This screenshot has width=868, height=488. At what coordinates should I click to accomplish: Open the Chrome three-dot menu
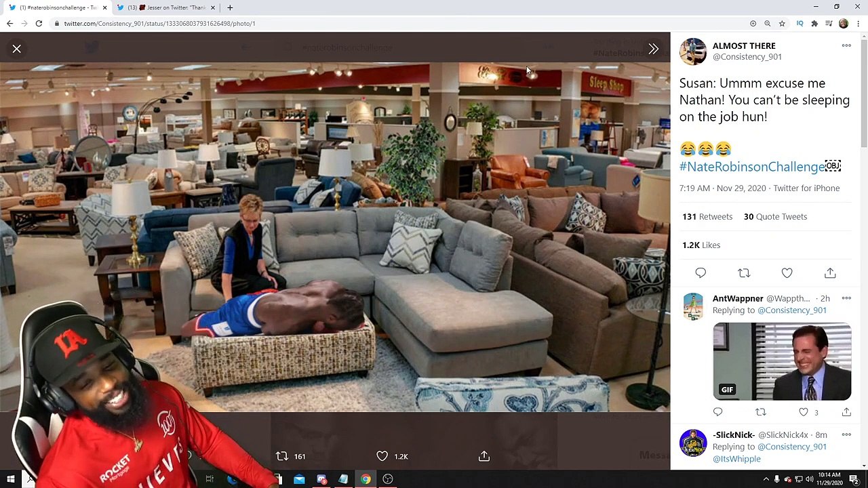859,24
